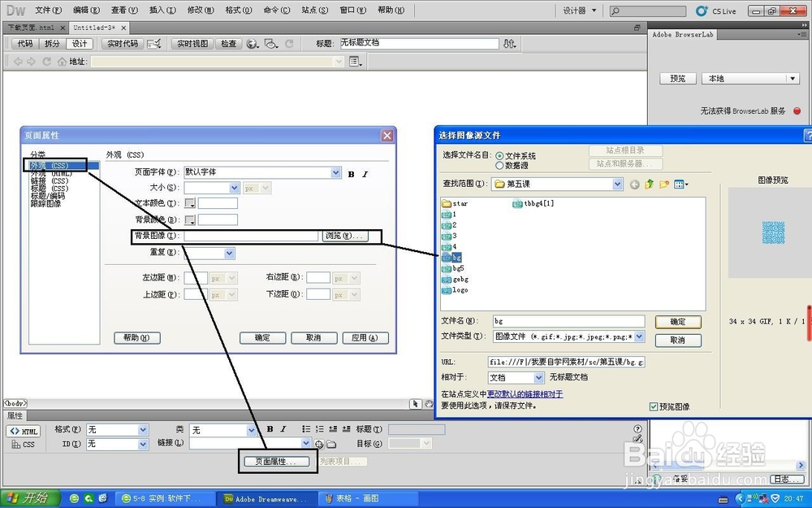The image size is (812, 508).
Task: Open the Insert menu
Action: click(x=162, y=11)
